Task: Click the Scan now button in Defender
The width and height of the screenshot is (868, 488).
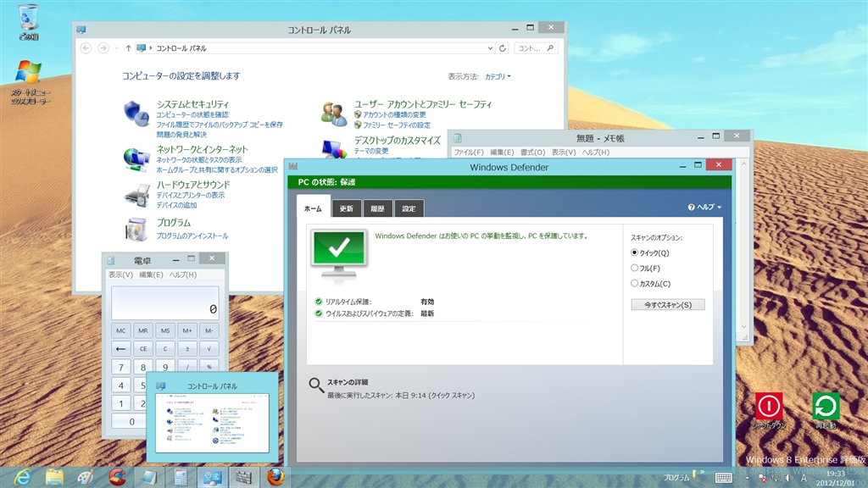Action: coord(668,305)
